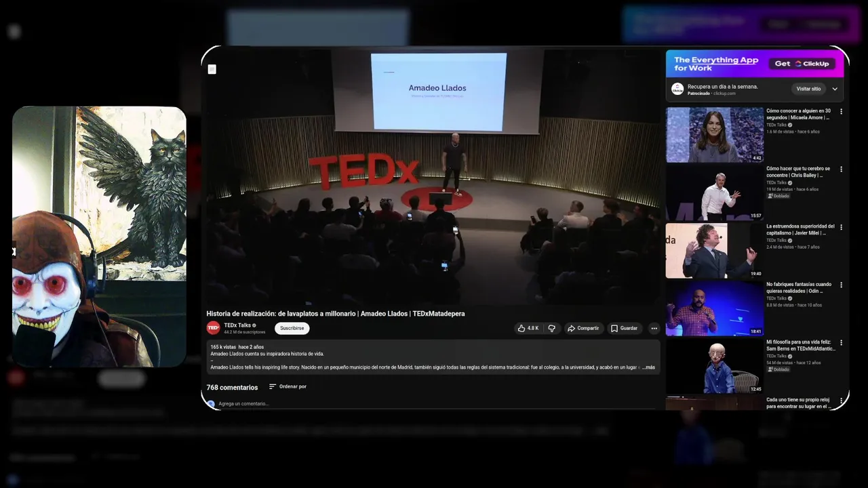Screen dimensions: 868x488
Task: Dislike the video with the thumbs-down icon
Action: 551,328
